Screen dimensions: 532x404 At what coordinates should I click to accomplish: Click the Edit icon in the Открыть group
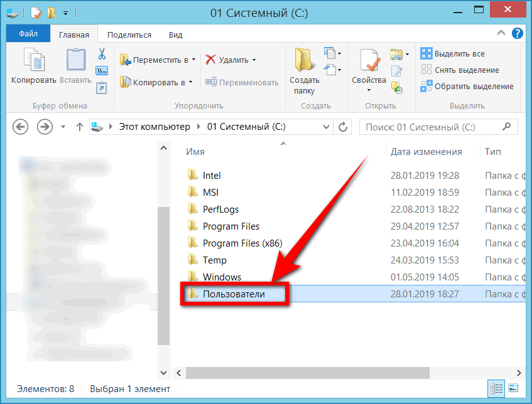pyautogui.click(x=396, y=71)
